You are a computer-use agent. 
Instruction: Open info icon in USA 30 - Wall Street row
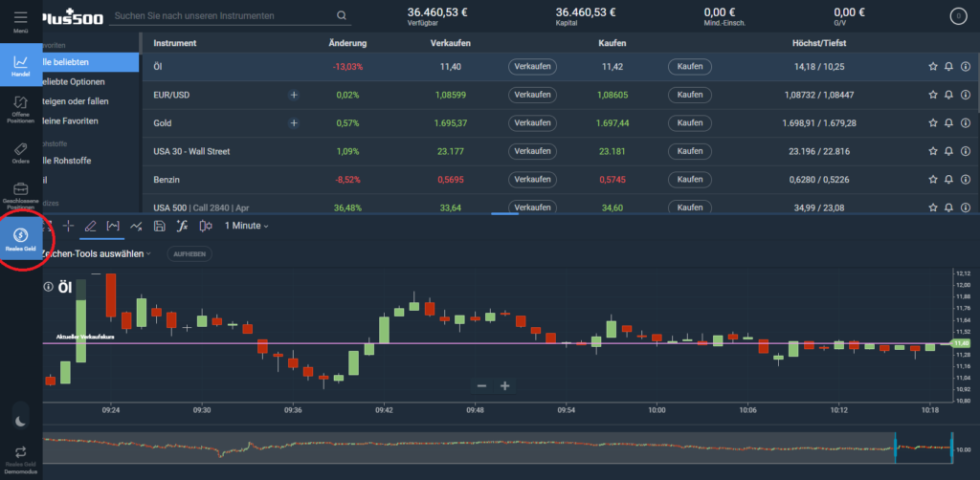pos(965,151)
